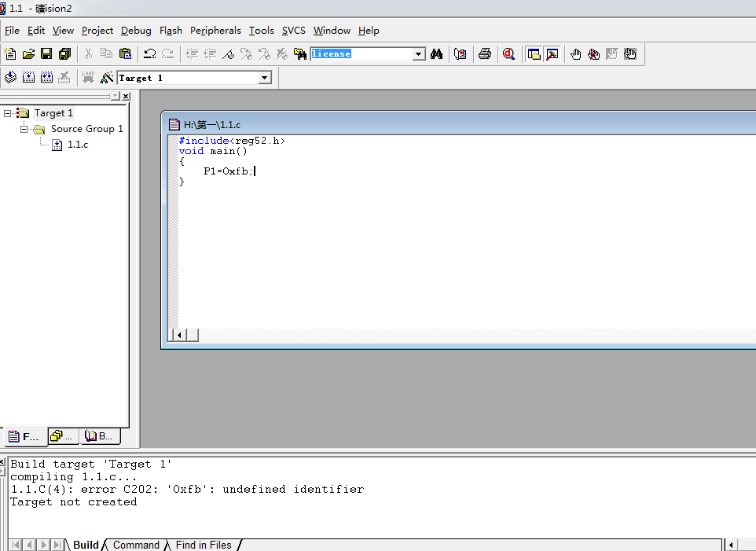Collapse the Target 1 tree node

coord(7,113)
